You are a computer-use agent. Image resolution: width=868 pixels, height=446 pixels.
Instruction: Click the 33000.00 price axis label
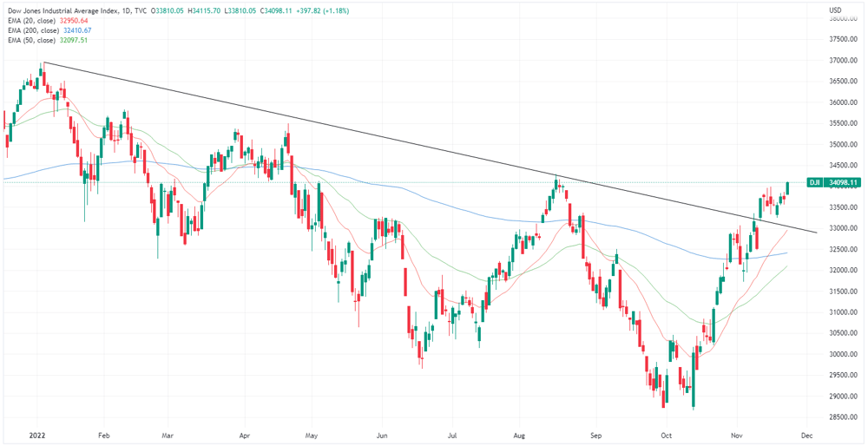click(x=845, y=228)
